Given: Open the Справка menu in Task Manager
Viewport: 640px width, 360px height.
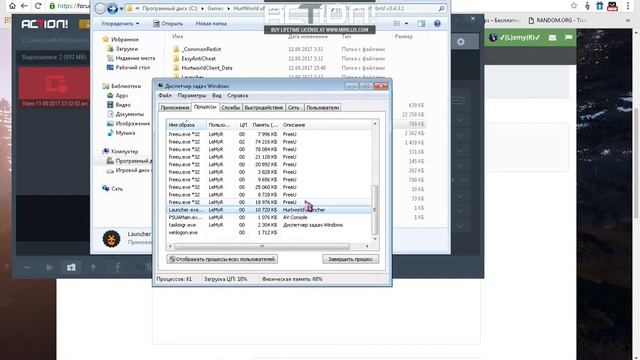Looking at the screenshot, I should click(x=238, y=96).
